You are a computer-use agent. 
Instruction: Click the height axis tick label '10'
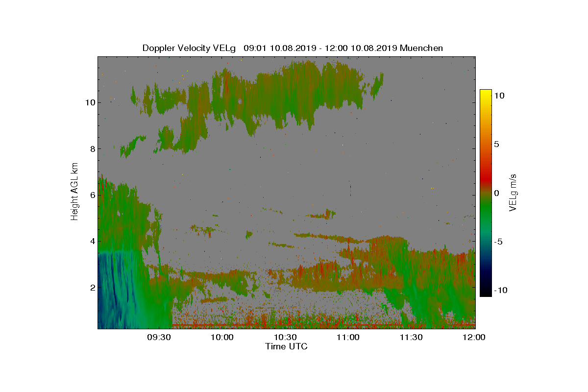[x=90, y=103]
